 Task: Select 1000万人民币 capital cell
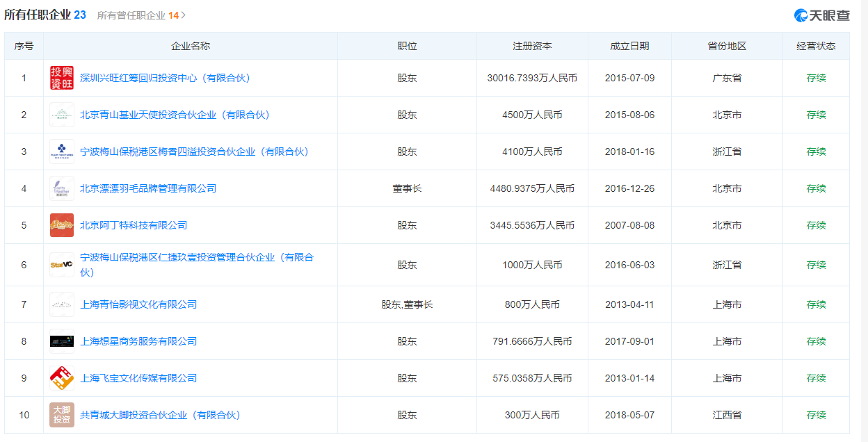[x=532, y=265]
